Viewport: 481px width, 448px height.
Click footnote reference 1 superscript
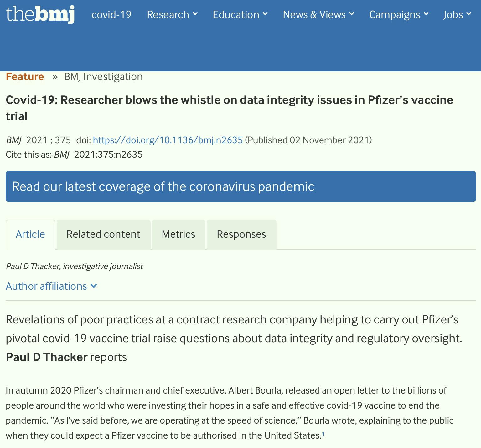tap(323, 434)
